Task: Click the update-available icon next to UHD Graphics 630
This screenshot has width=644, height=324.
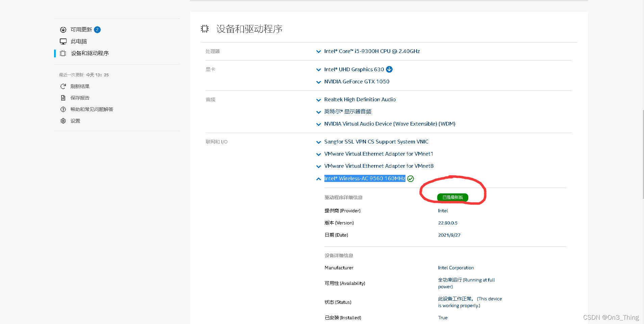Action: click(389, 69)
